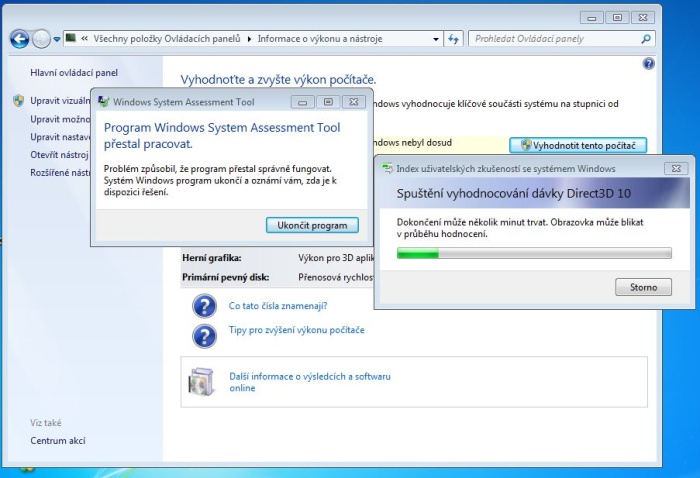Image resolution: width=700 pixels, height=478 pixels.
Task: Click Storno button in assessment progress dialog
Action: pyautogui.click(x=643, y=287)
